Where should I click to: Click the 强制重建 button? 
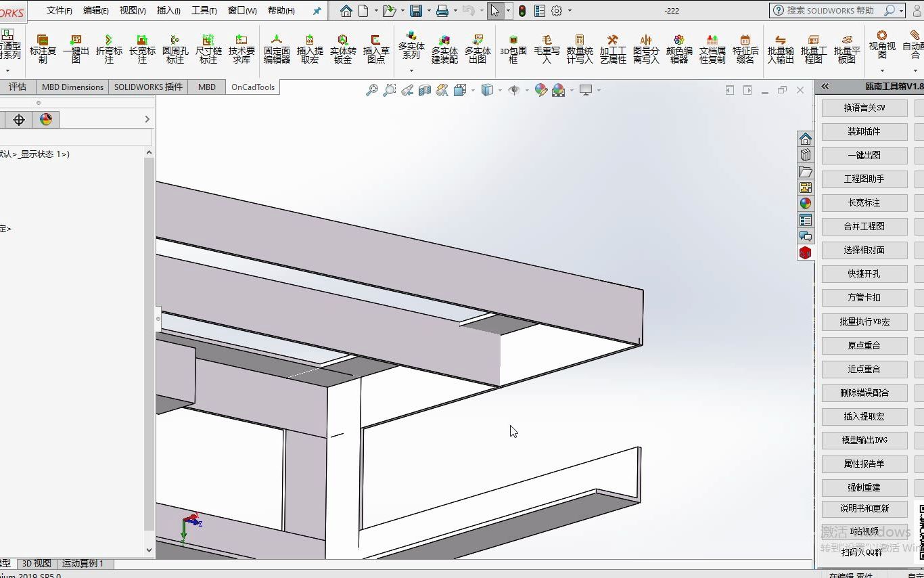864,487
